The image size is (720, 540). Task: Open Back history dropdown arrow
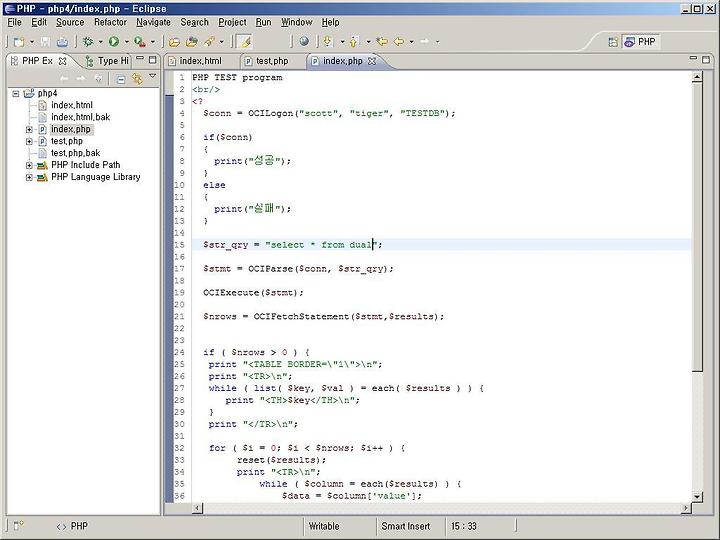click(x=412, y=42)
